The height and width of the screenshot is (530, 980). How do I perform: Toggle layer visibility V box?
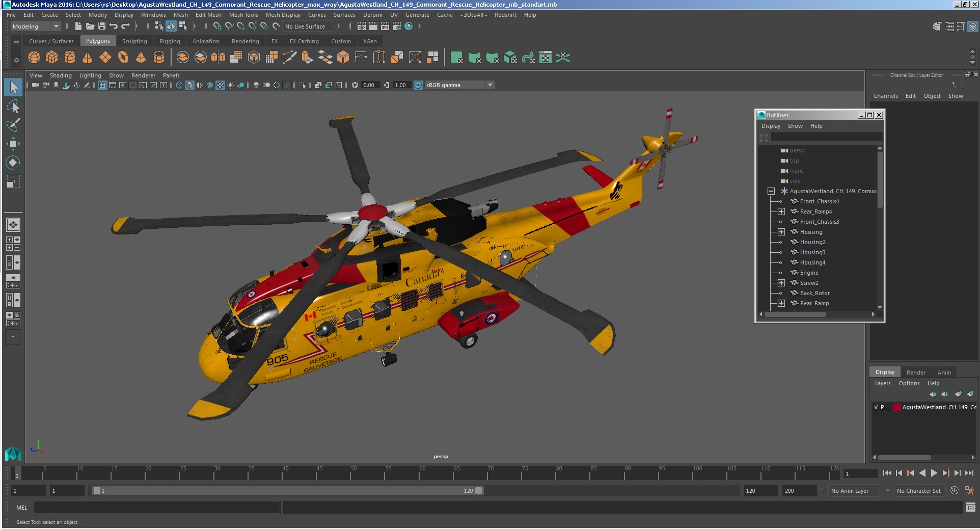tap(876, 407)
